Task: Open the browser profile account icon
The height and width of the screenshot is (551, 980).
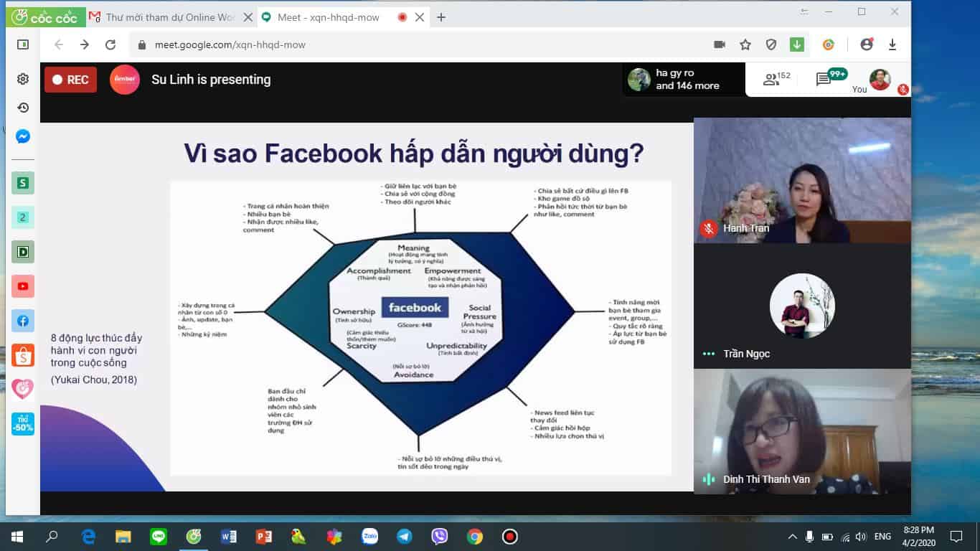Action: click(867, 44)
